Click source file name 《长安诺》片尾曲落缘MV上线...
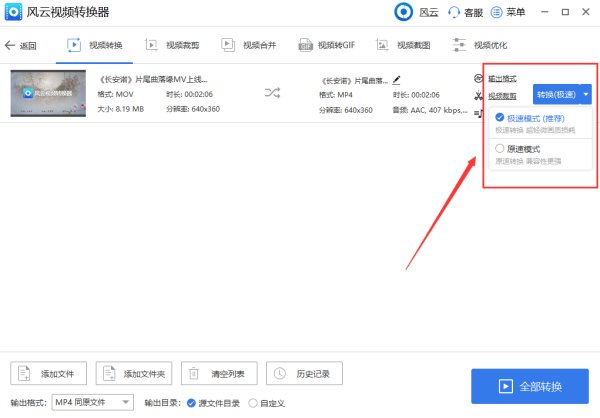The width and height of the screenshot is (600, 418). click(x=153, y=80)
